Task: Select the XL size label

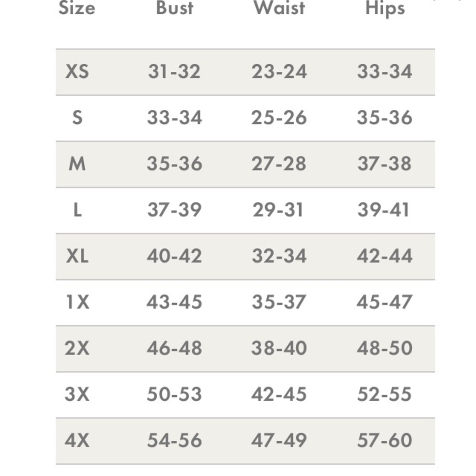Action: coord(77,256)
